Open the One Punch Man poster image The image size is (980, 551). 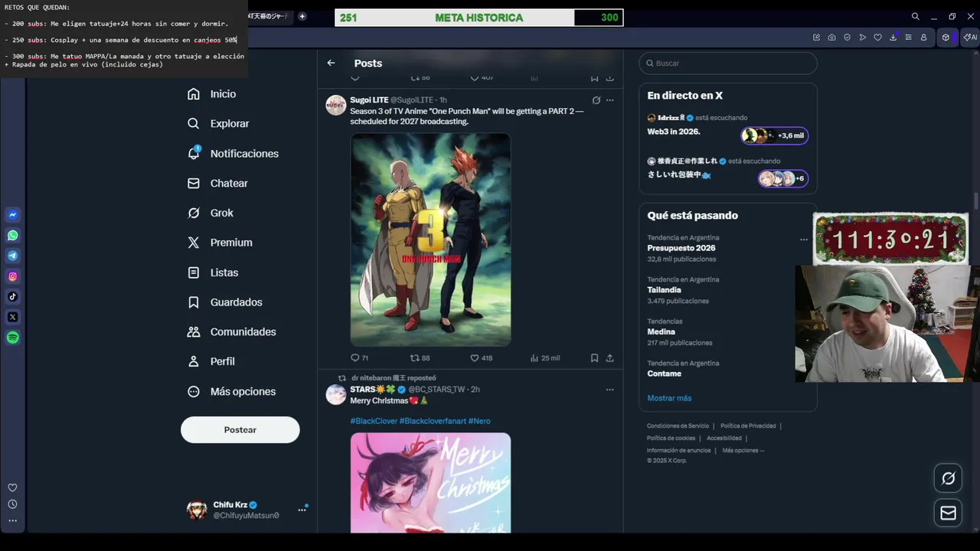pos(430,240)
